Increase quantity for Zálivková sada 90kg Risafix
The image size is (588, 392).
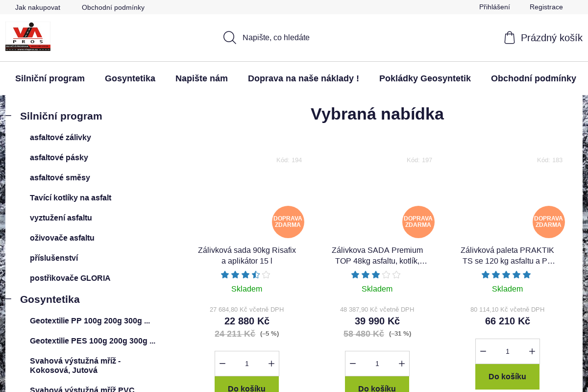[271, 364]
